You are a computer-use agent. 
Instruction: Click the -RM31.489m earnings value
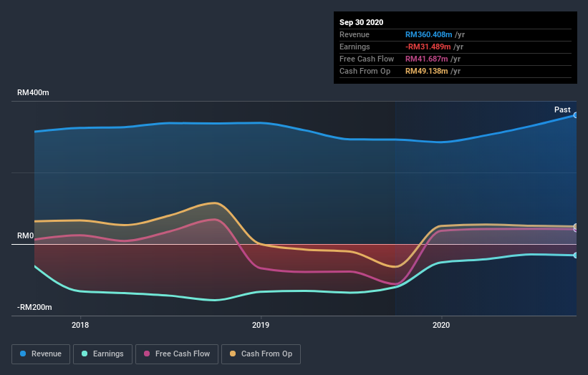pyautogui.click(x=428, y=47)
